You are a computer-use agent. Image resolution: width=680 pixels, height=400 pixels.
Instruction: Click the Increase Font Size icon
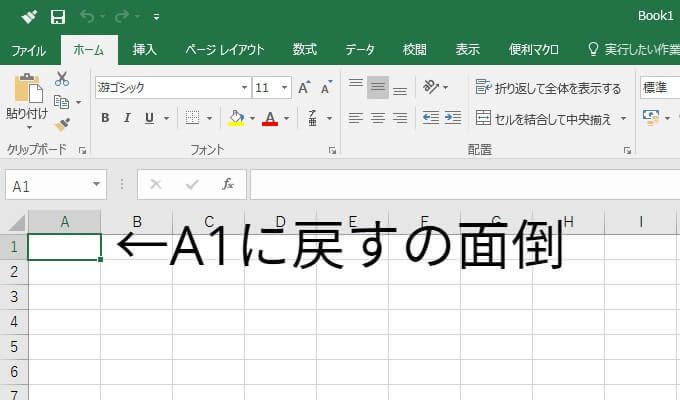[x=304, y=88]
